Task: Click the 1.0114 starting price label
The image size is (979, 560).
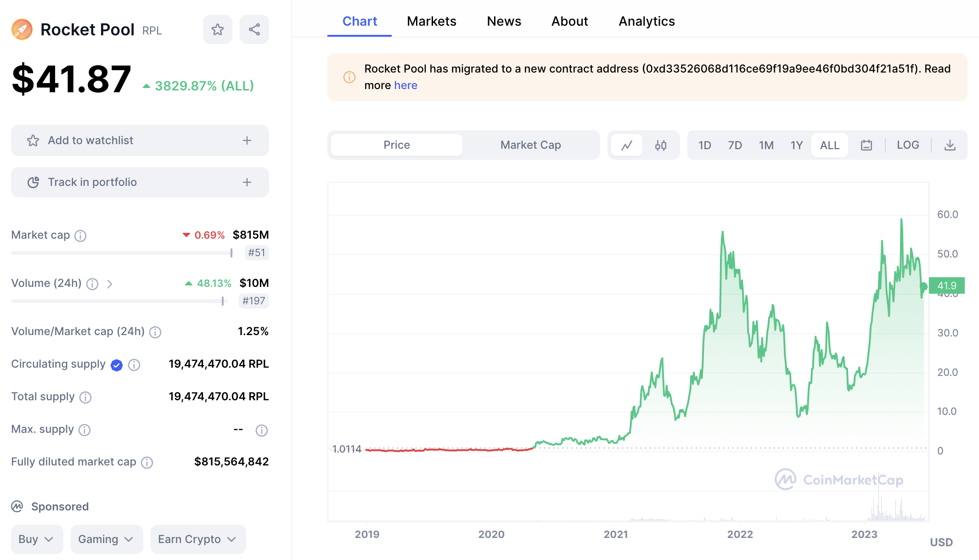Action: point(347,449)
